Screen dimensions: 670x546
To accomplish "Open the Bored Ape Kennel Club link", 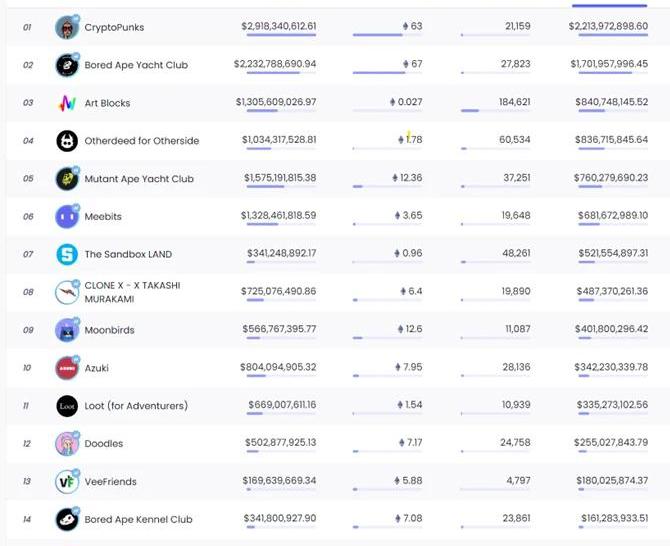I will coord(138,519).
